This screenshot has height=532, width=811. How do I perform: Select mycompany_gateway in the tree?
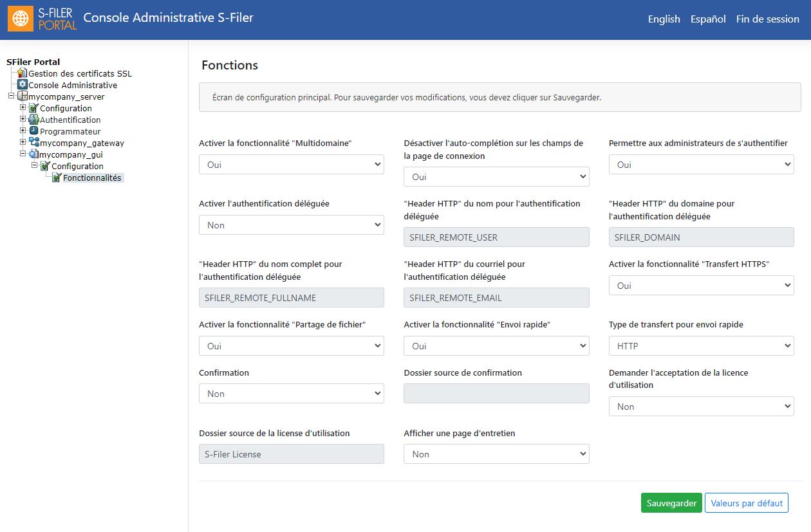(82, 143)
